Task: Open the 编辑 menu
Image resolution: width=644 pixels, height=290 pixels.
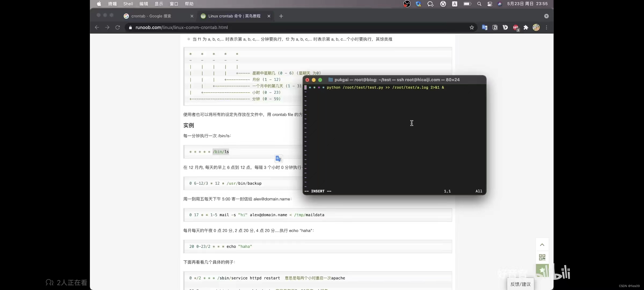Action: click(x=144, y=4)
